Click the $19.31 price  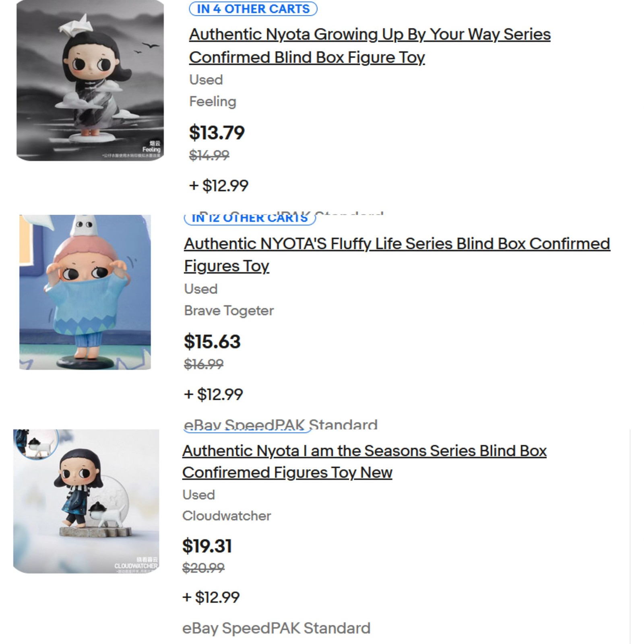(x=207, y=546)
